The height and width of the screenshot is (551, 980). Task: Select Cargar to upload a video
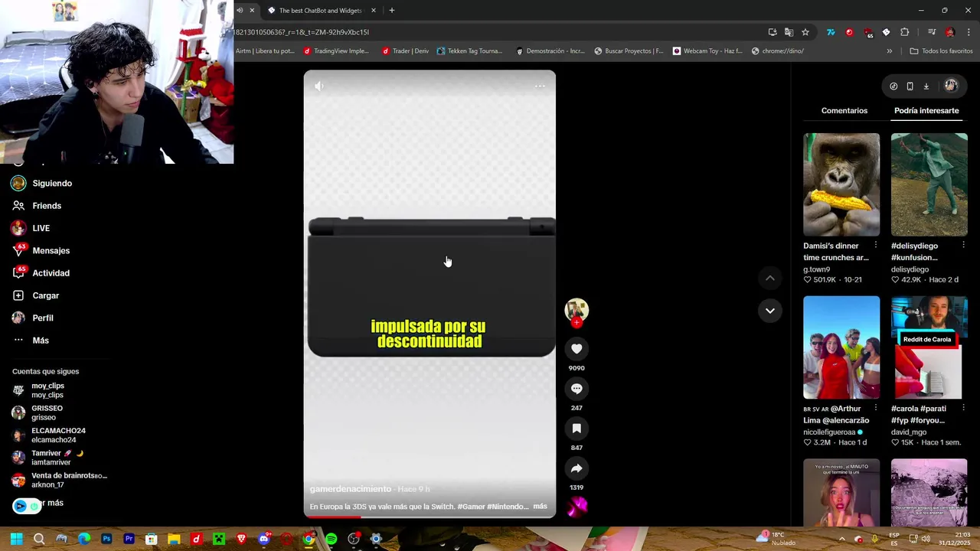[46, 295]
